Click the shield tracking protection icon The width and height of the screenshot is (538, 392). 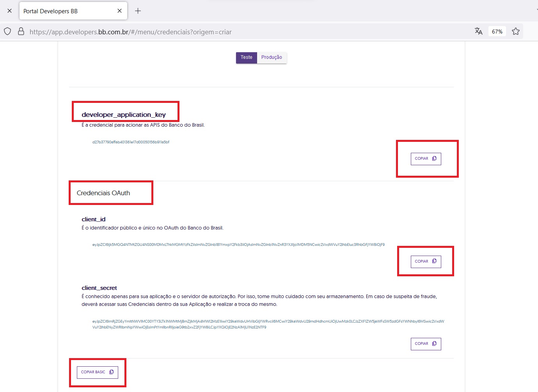click(7, 32)
